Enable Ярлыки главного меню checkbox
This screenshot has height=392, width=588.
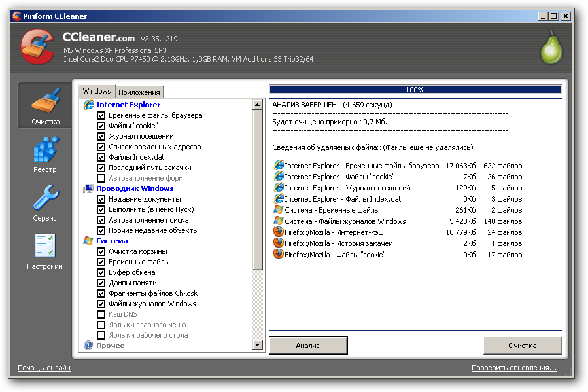pos(101,325)
